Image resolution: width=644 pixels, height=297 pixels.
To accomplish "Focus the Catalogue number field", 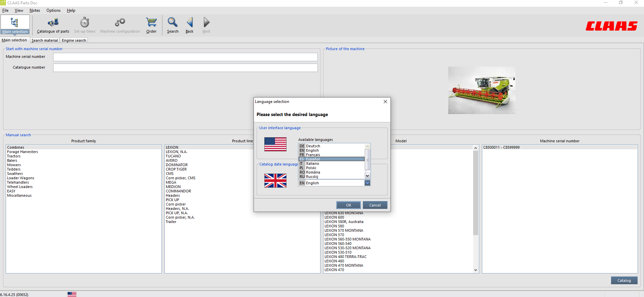I will click(x=185, y=68).
